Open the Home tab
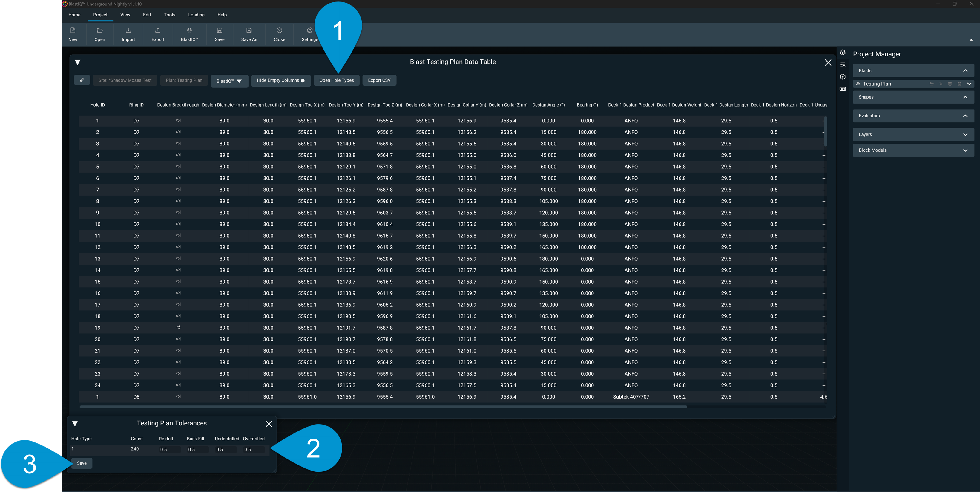 coord(74,15)
